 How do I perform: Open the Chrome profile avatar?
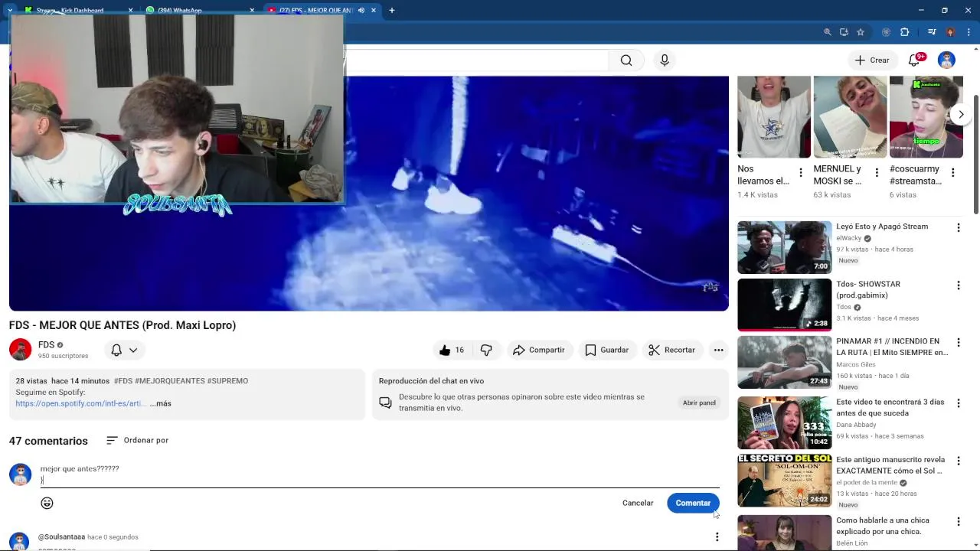coord(950,32)
